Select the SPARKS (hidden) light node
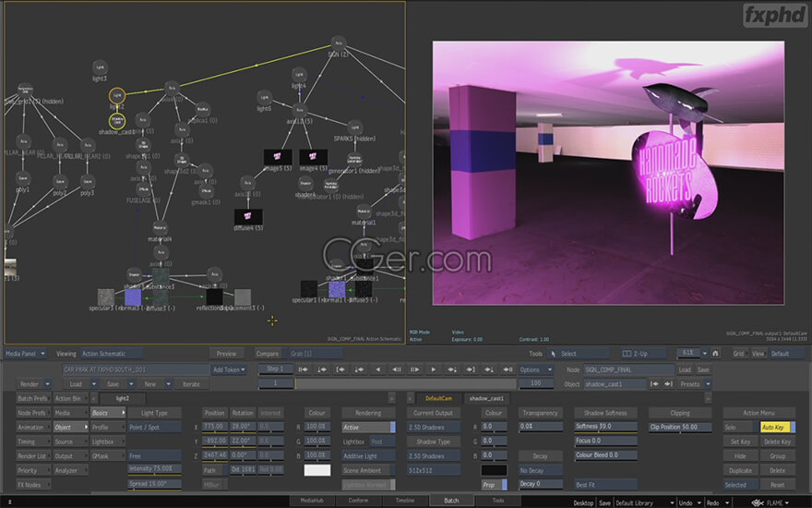Image resolution: width=812 pixels, height=508 pixels. [354, 127]
